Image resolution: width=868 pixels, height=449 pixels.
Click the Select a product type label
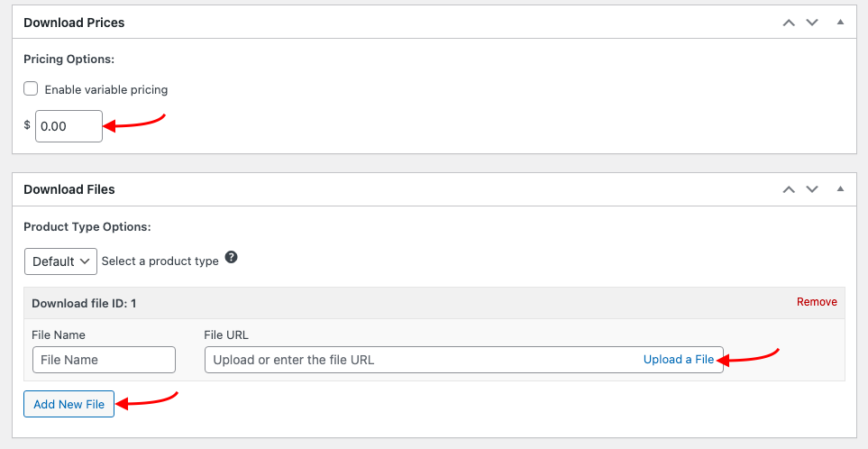click(x=160, y=261)
